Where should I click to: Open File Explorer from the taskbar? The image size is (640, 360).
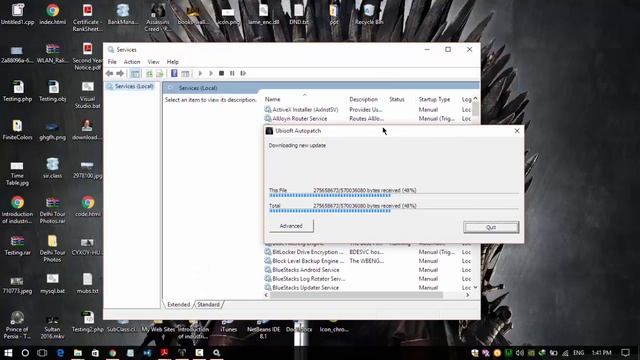(78, 353)
